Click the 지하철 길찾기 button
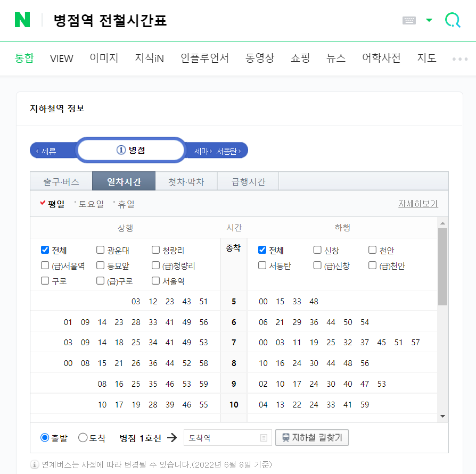The width and height of the screenshot is (476, 474). click(312, 438)
